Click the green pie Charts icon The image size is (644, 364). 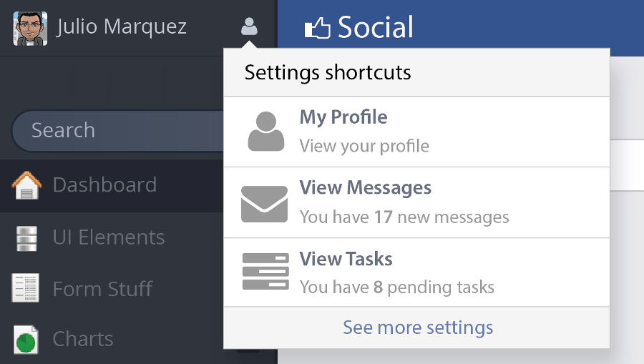click(26, 340)
